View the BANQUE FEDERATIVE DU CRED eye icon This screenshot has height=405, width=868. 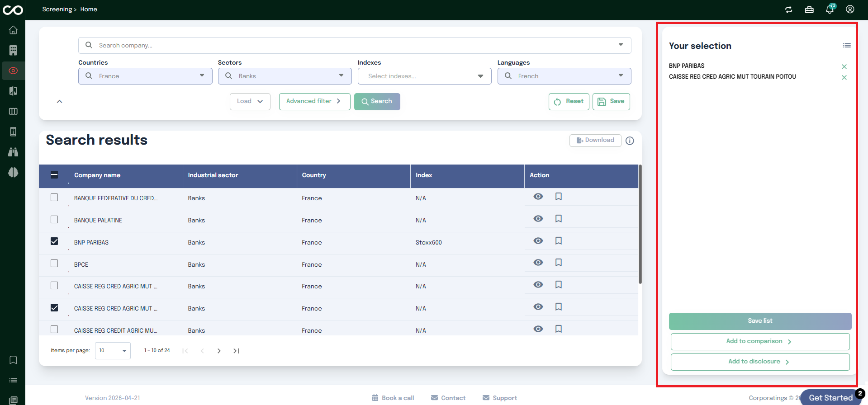538,197
